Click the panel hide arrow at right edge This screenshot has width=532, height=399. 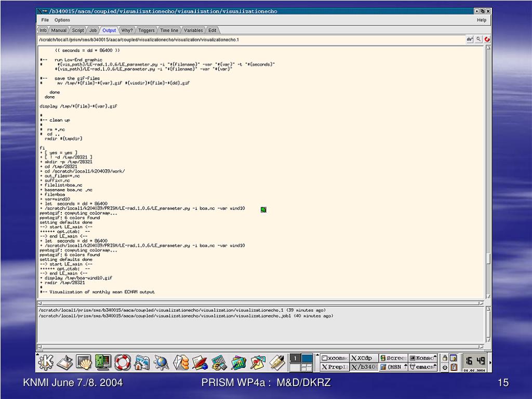(490, 363)
